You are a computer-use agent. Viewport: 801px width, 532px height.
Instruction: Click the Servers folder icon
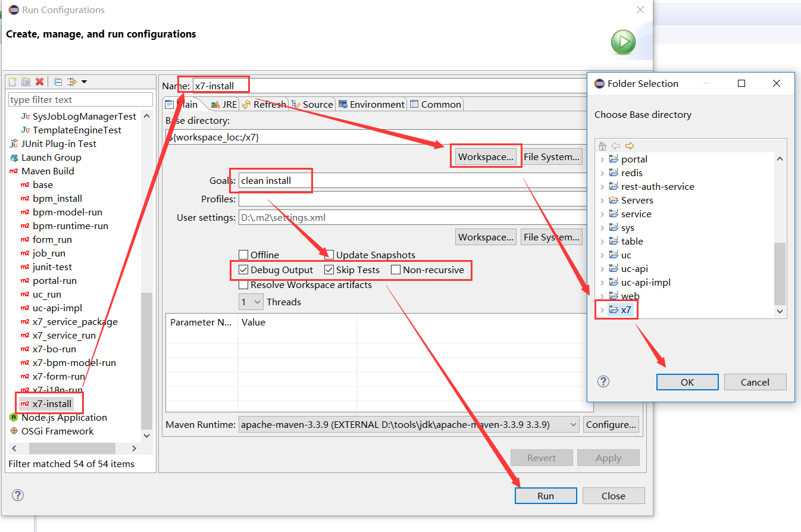pos(614,200)
